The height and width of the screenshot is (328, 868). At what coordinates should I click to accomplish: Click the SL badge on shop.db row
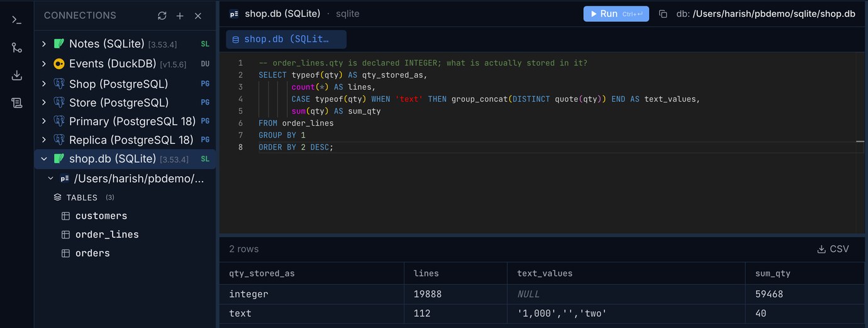click(205, 160)
